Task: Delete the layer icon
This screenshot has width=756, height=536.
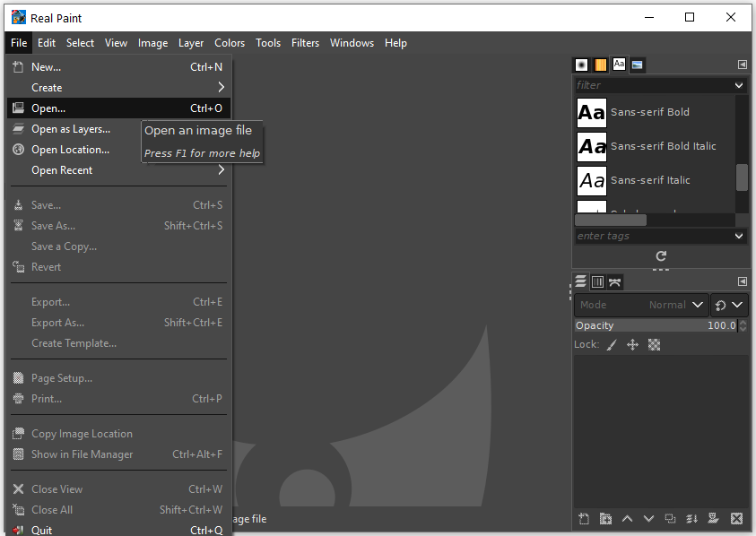Action: coord(736,519)
